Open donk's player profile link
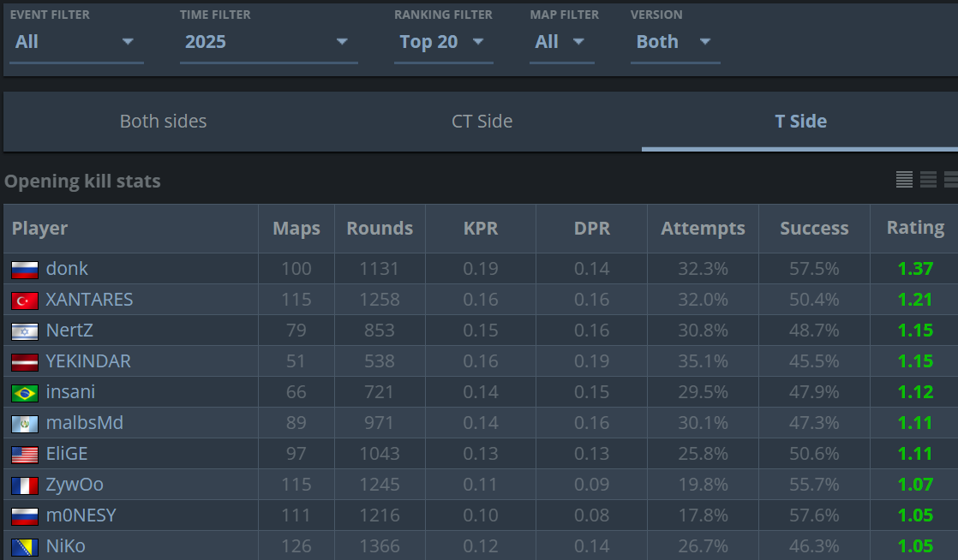The image size is (958, 560). (x=67, y=269)
